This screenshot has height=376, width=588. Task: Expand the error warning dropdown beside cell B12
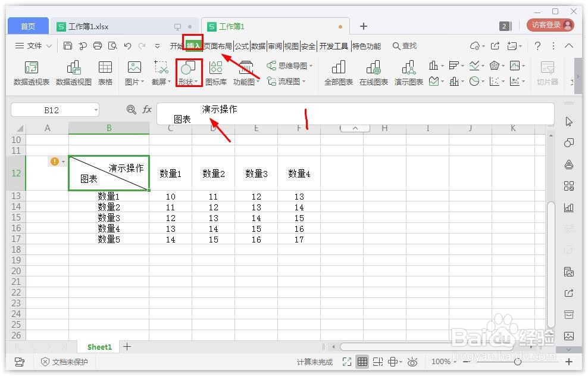pos(63,161)
